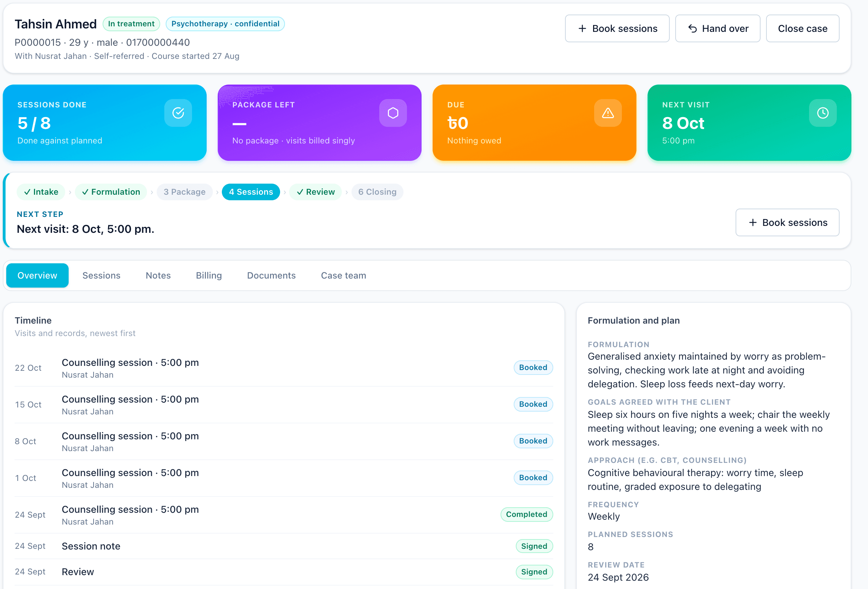Viewport: 868px width, 589px height.
Task: Select the Review step chip
Action: [315, 192]
